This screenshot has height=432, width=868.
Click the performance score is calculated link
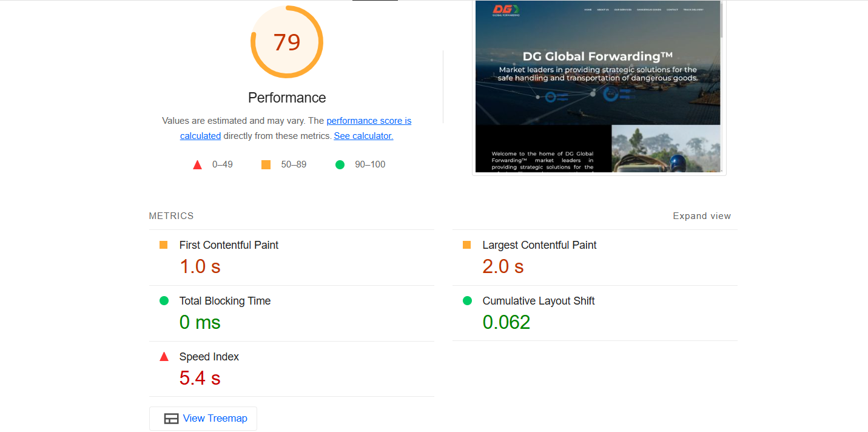click(369, 120)
